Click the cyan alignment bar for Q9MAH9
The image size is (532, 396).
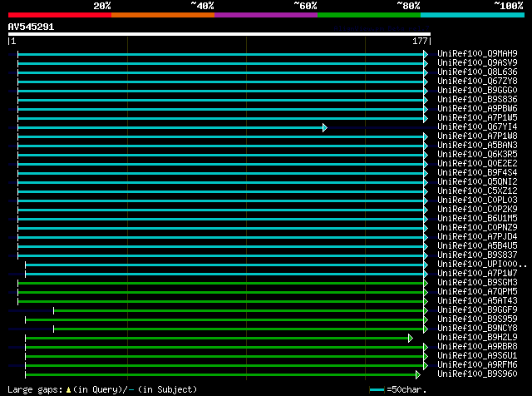220,54
